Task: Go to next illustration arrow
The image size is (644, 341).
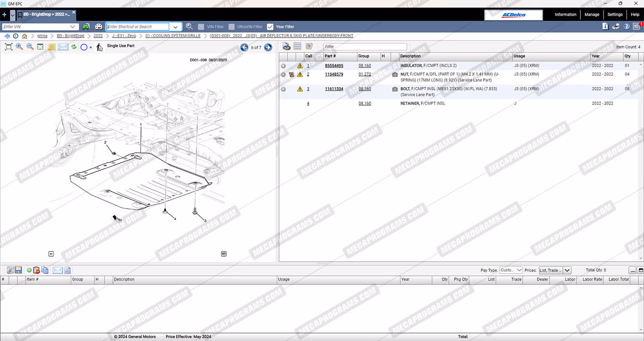Action: point(268,47)
